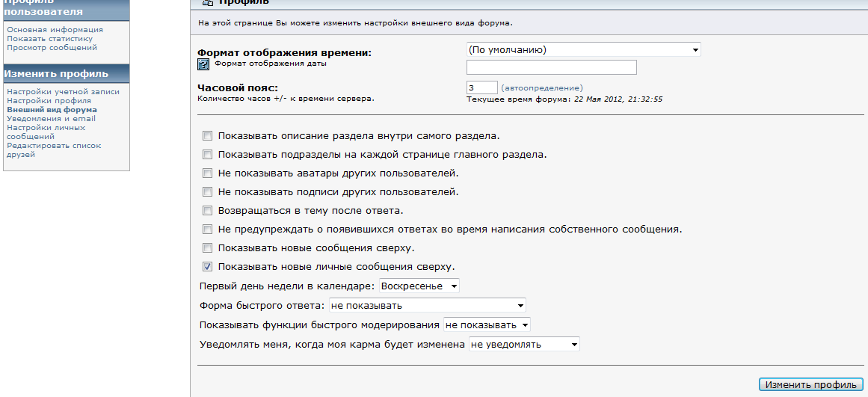Viewport: 868px width, 397px height.
Task: Open Основная информация profile link
Action: (x=55, y=30)
